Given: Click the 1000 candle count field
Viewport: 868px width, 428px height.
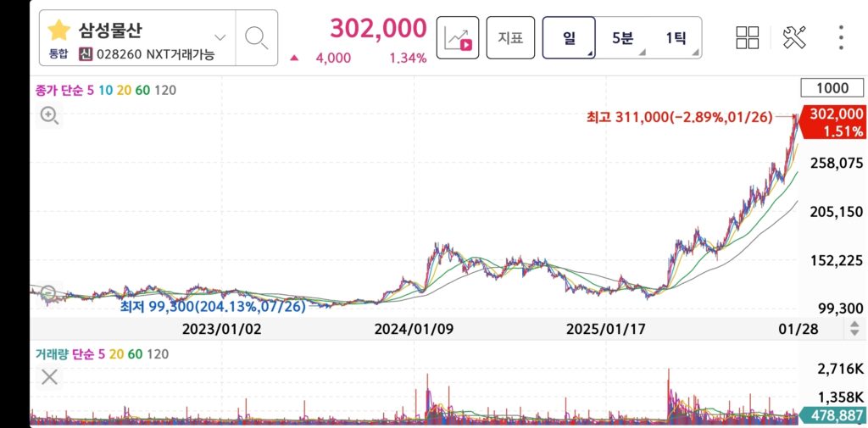Looking at the screenshot, I should pyautogui.click(x=832, y=88).
